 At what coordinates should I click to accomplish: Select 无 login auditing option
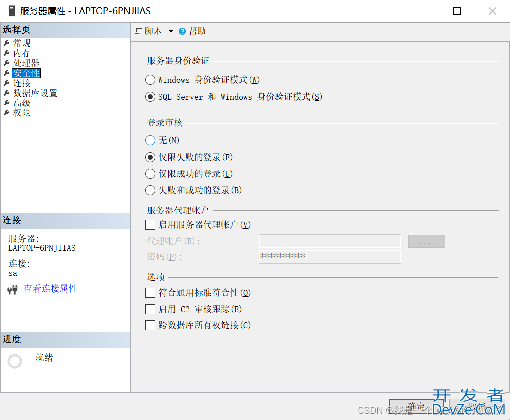[150, 140]
